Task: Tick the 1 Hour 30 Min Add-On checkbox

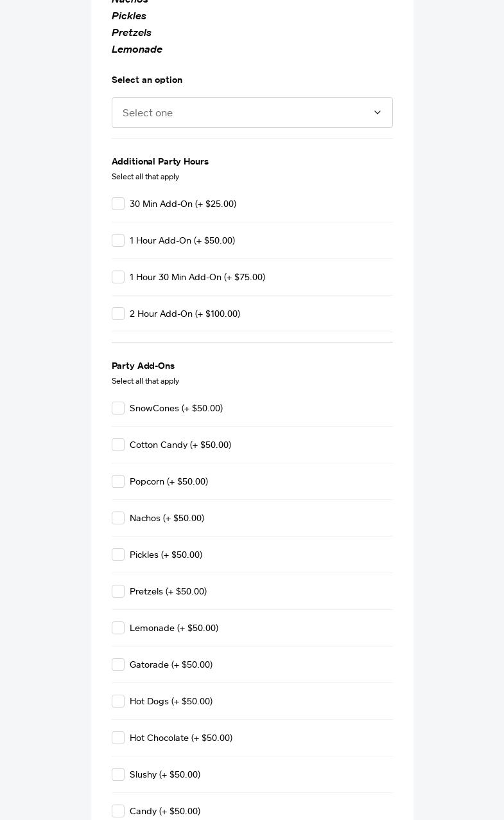Action: pos(118,277)
